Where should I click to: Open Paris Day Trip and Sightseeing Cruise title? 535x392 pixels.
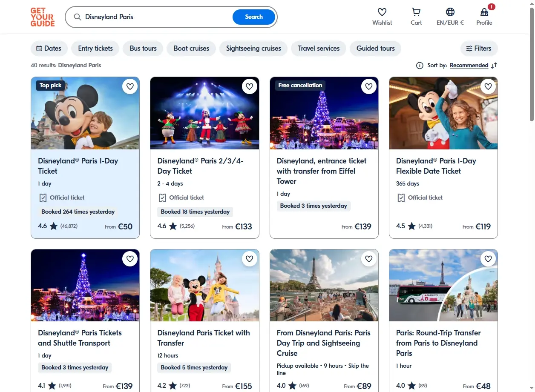click(x=324, y=343)
